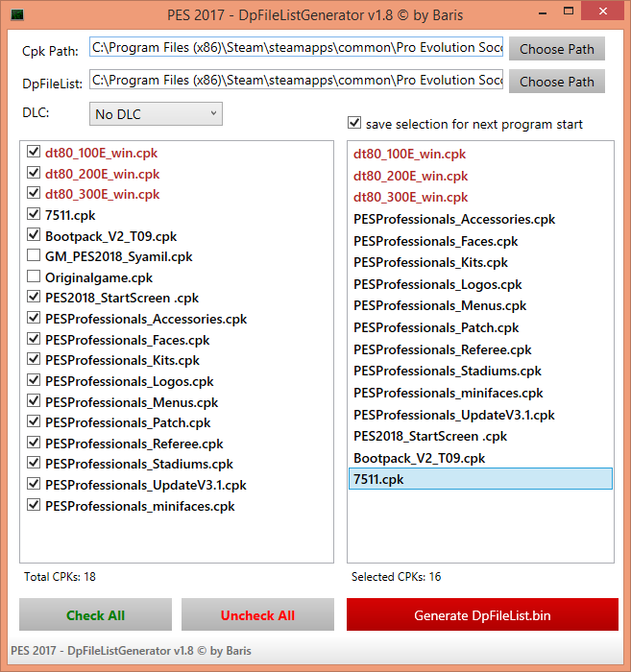Uncheck dt80_300E_win.cpk checkbox
The image size is (631, 672).
coord(34,193)
